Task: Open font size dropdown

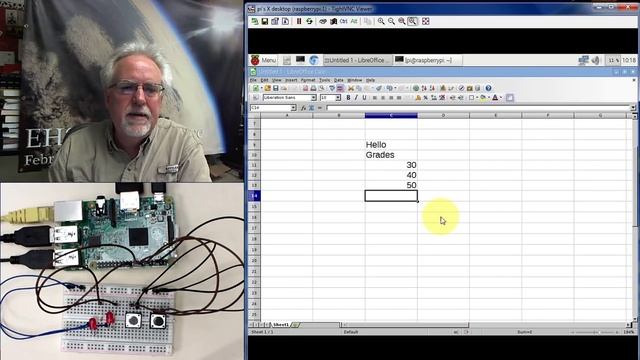Action: [338, 98]
